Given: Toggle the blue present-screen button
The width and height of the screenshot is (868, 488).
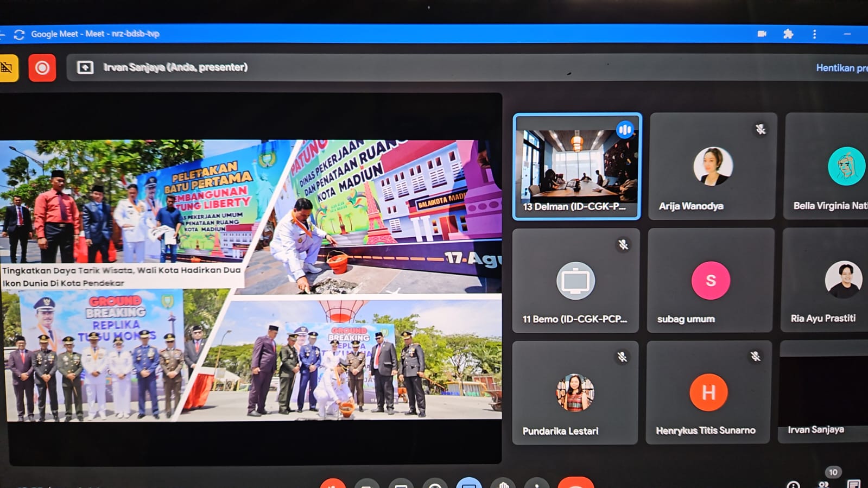Looking at the screenshot, I should (469, 483).
